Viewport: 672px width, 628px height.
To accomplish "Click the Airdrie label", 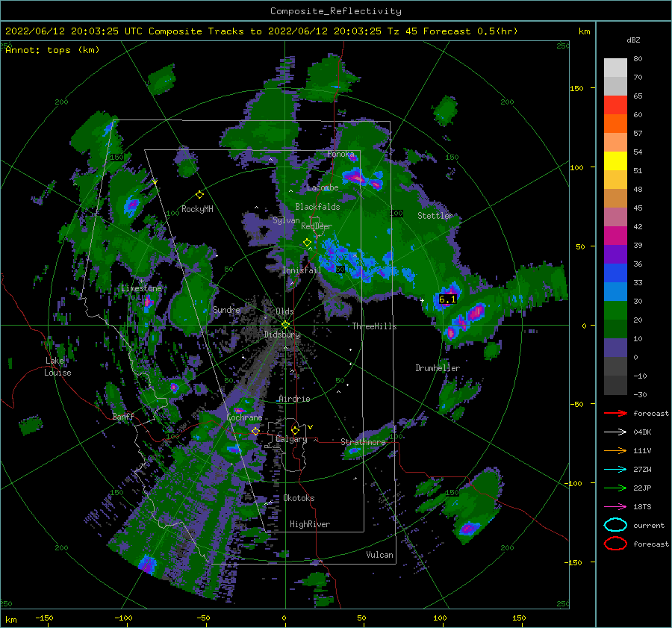I will (294, 399).
